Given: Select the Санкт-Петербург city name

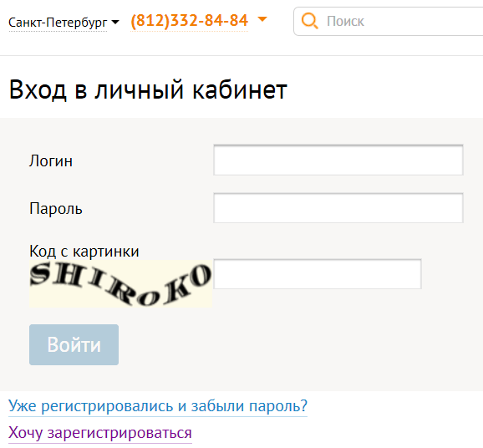Looking at the screenshot, I should [58, 23].
